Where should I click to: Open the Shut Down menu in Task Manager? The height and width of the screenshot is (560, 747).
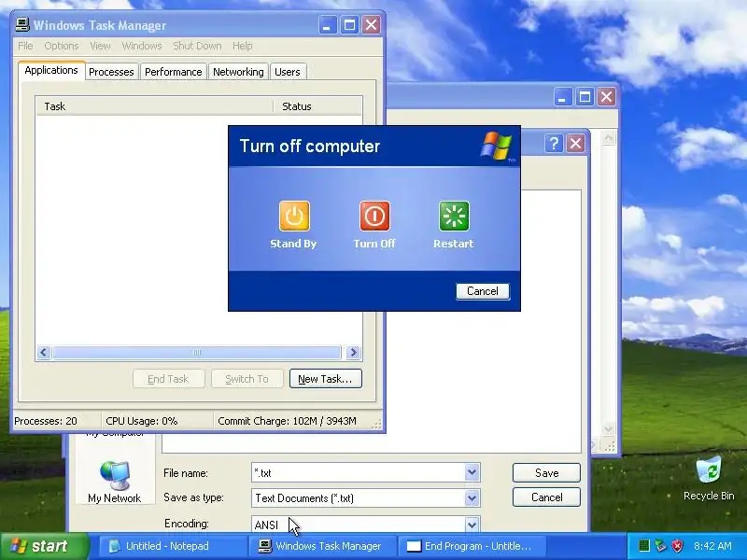tap(197, 46)
